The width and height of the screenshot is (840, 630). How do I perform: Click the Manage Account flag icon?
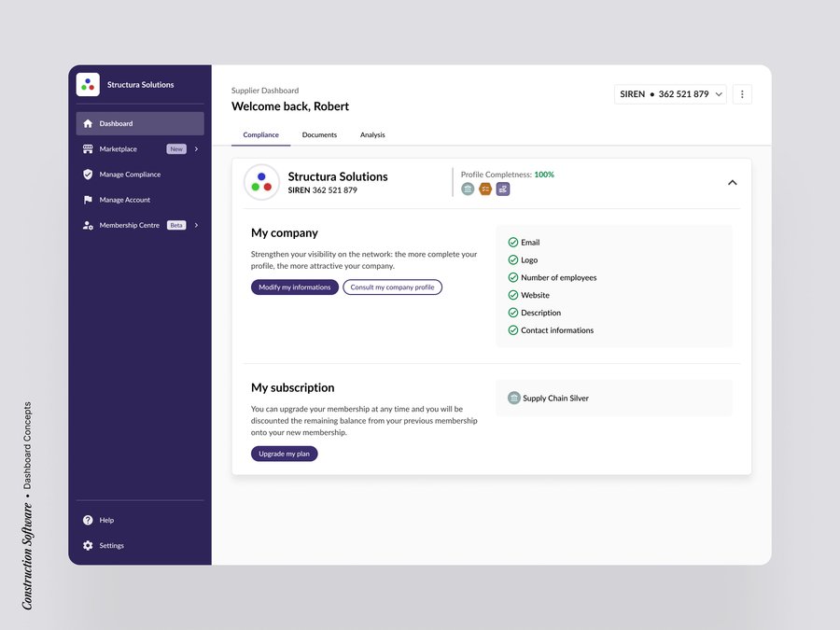pos(88,200)
